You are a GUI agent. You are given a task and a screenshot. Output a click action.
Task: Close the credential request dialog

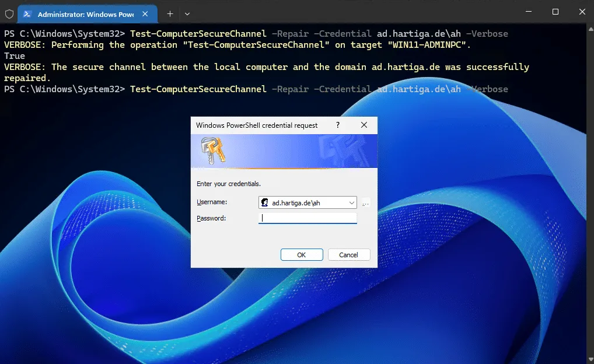coord(364,125)
